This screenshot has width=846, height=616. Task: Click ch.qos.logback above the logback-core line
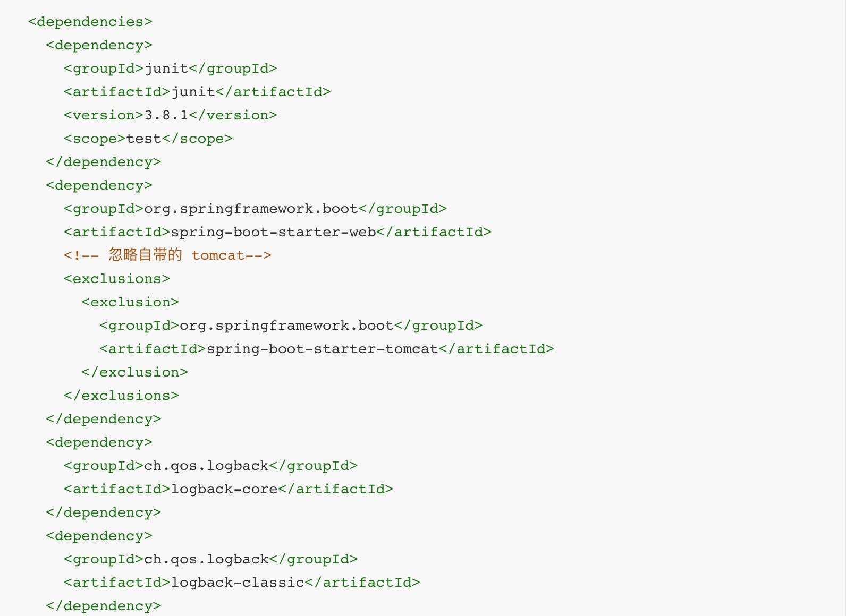(206, 466)
